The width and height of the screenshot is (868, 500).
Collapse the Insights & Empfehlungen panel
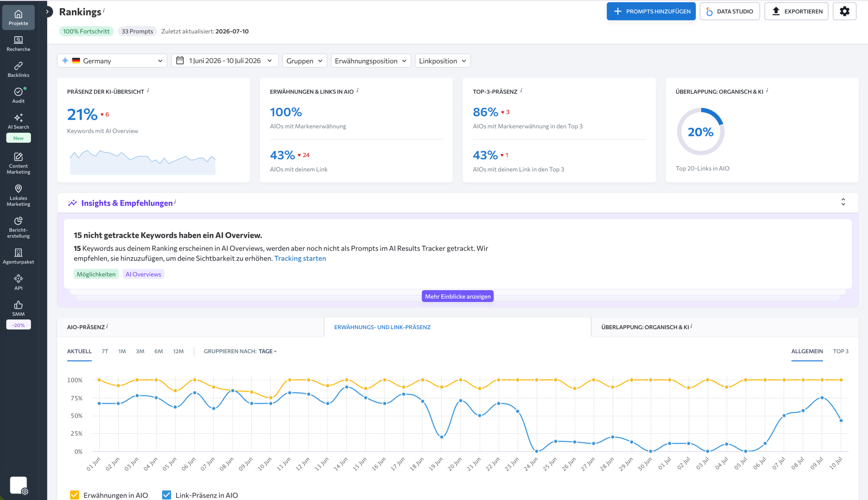[x=843, y=202]
